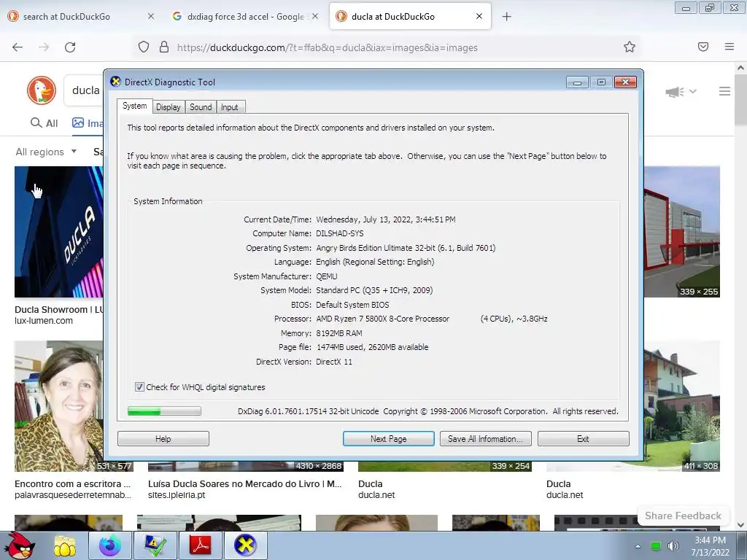Open the checkmark app in taskbar
Image resolution: width=747 pixels, height=560 pixels.
coord(155,545)
